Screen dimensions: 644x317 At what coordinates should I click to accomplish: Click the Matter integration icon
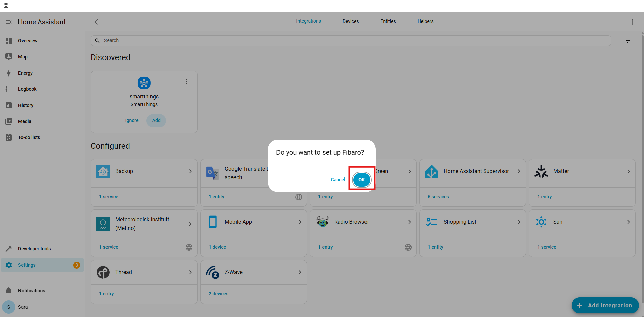pos(541,171)
